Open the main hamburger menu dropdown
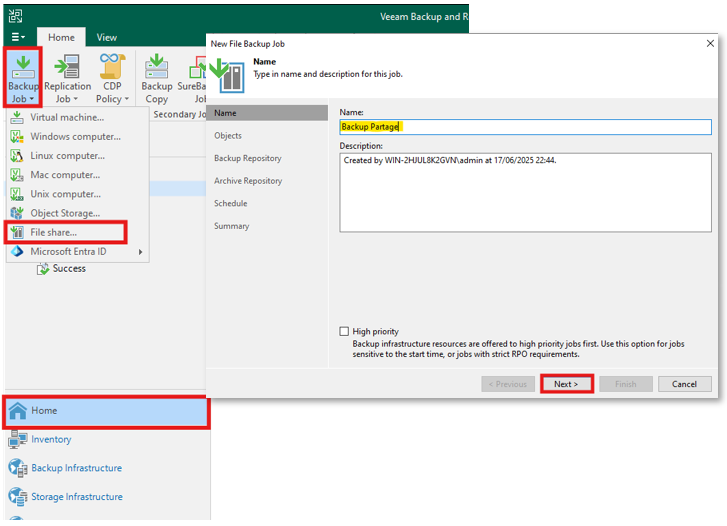This screenshot has width=727, height=526. (19, 37)
